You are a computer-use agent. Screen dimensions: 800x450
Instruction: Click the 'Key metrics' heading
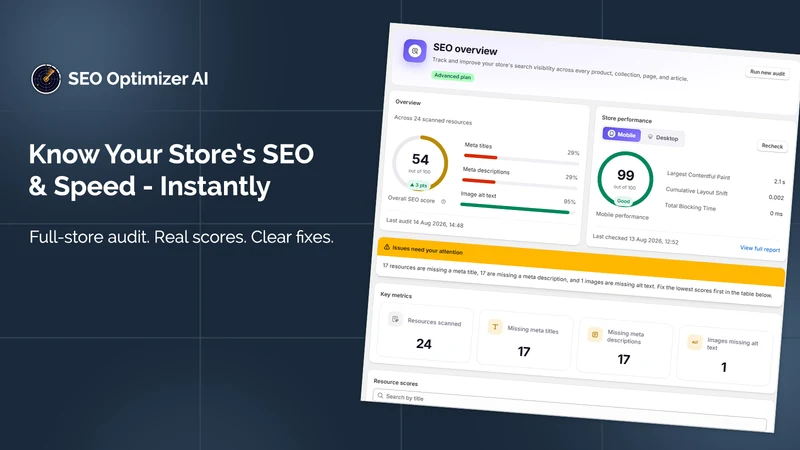tap(396, 295)
